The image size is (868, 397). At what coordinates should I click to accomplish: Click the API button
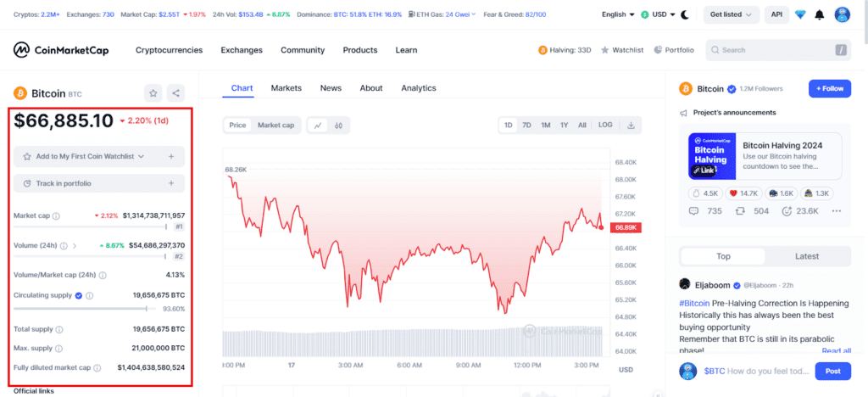coord(776,15)
